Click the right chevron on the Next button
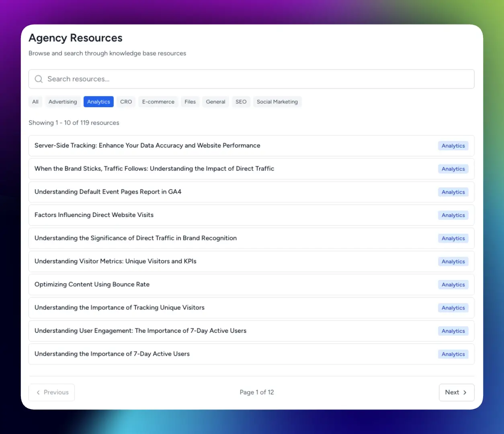504x434 pixels. tap(465, 392)
